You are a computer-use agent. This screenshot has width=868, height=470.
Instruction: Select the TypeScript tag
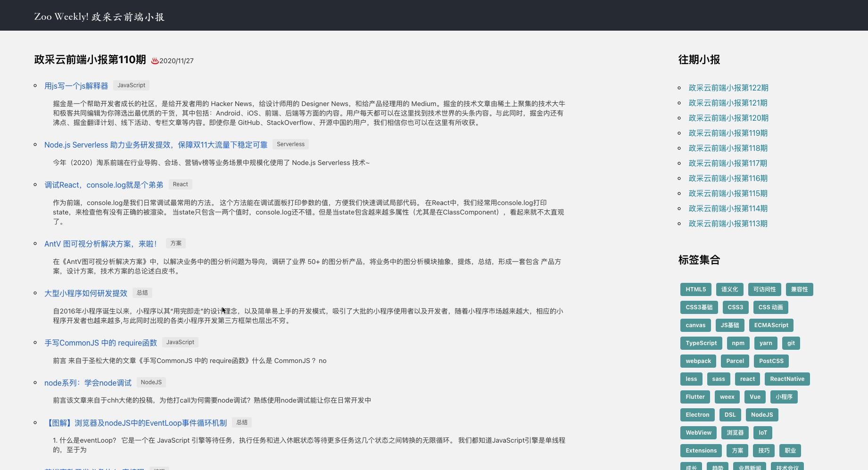click(701, 343)
